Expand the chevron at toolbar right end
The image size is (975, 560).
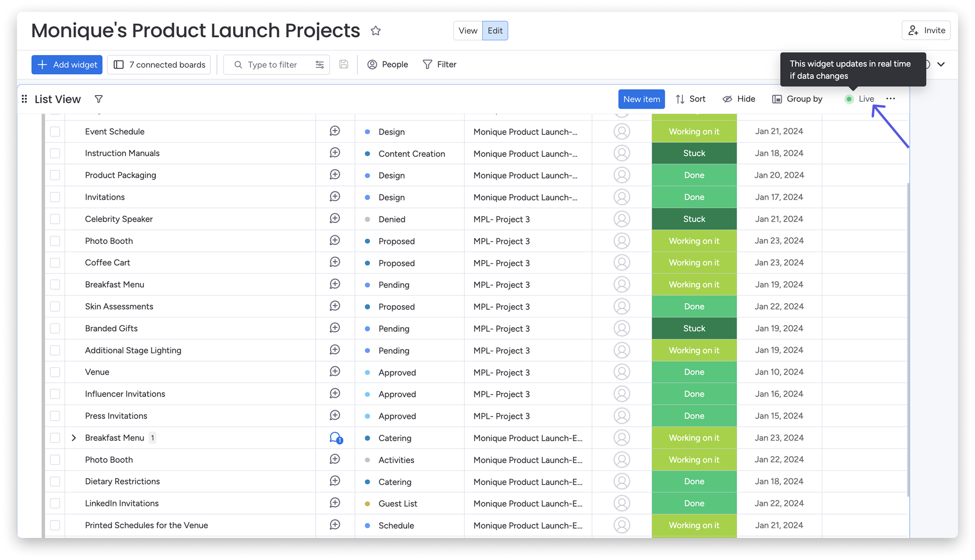pos(941,64)
